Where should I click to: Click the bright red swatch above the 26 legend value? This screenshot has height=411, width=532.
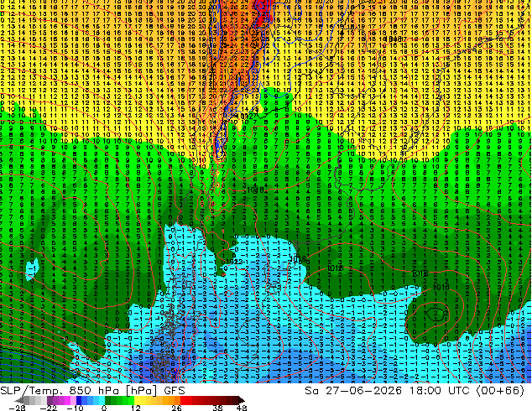[183, 400]
